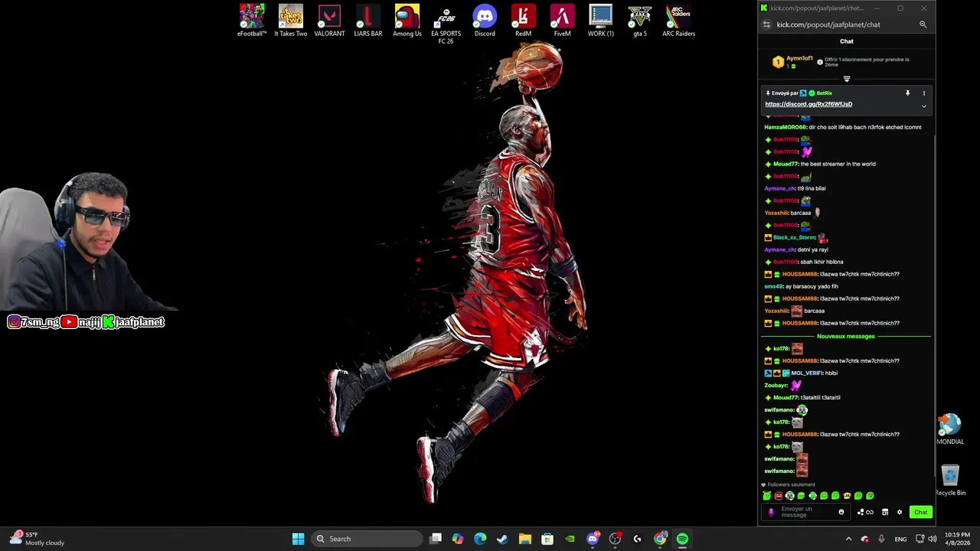Open the volume control in system tray
Screen dimensions: 980x551
933,539
